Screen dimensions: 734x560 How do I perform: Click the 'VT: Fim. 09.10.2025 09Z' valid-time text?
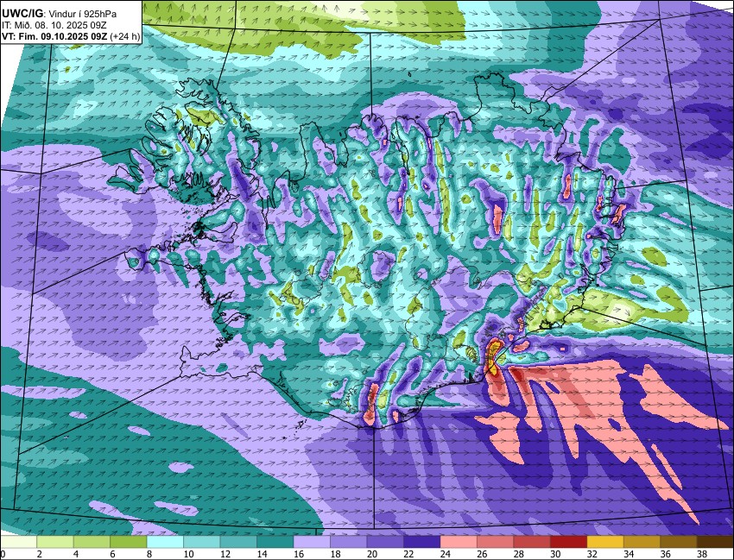pyautogui.click(x=54, y=37)
